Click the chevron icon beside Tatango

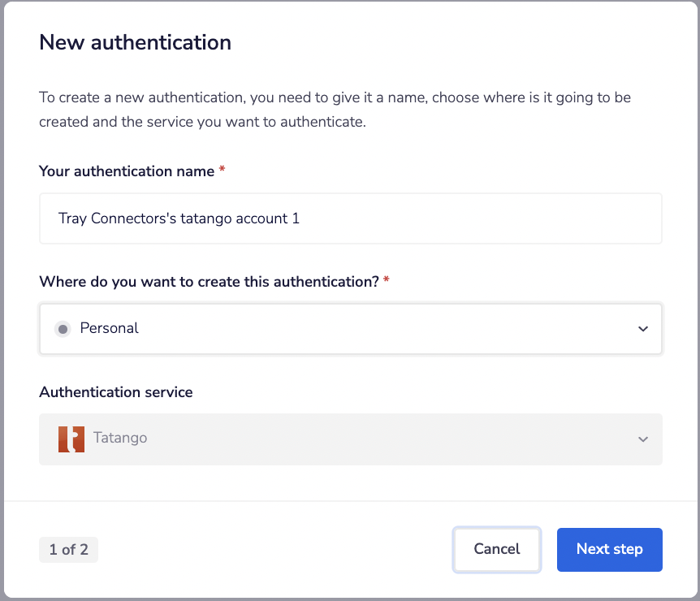point(643,439)
